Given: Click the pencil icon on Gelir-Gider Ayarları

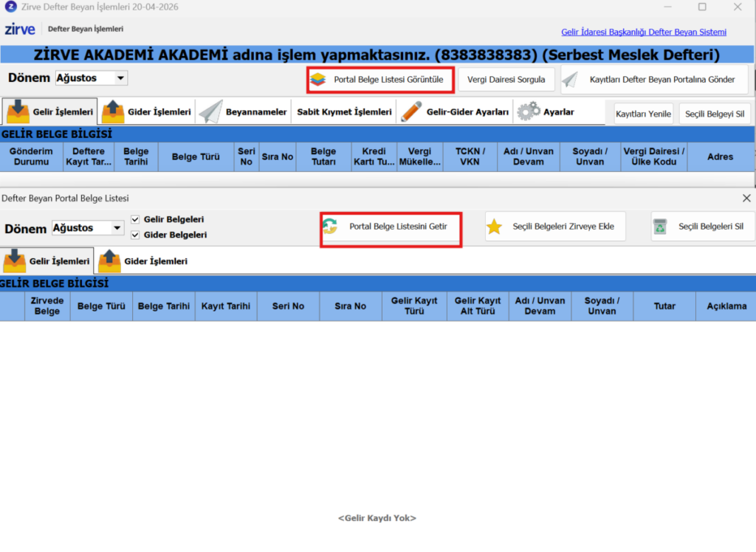Looking at the screenshot, I should pos(411,111).
